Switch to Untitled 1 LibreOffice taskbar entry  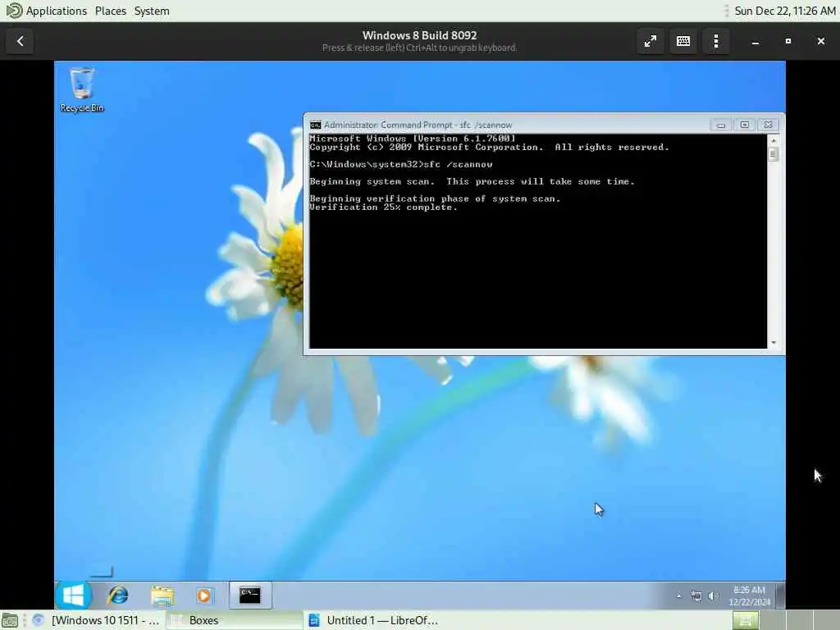[x=373, y=620]
